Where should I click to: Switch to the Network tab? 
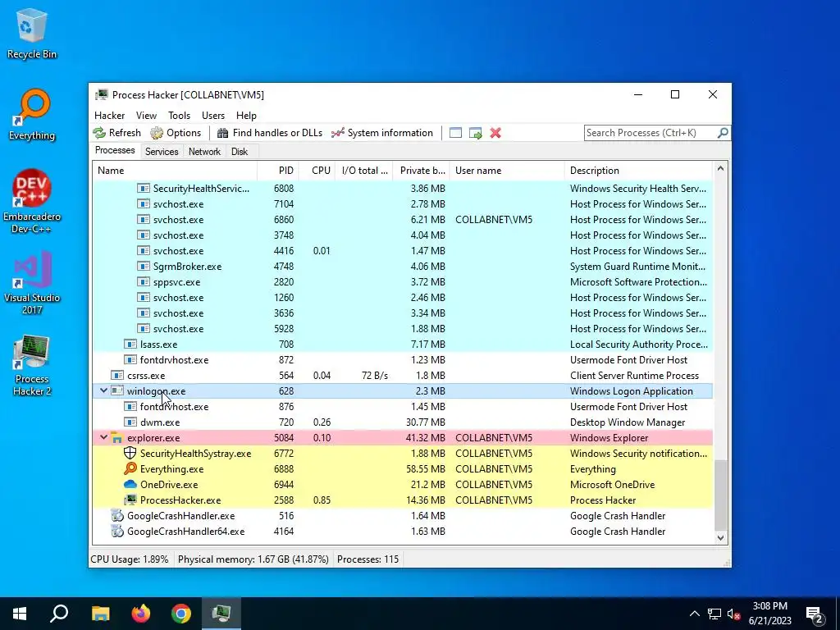coord(204,152)
